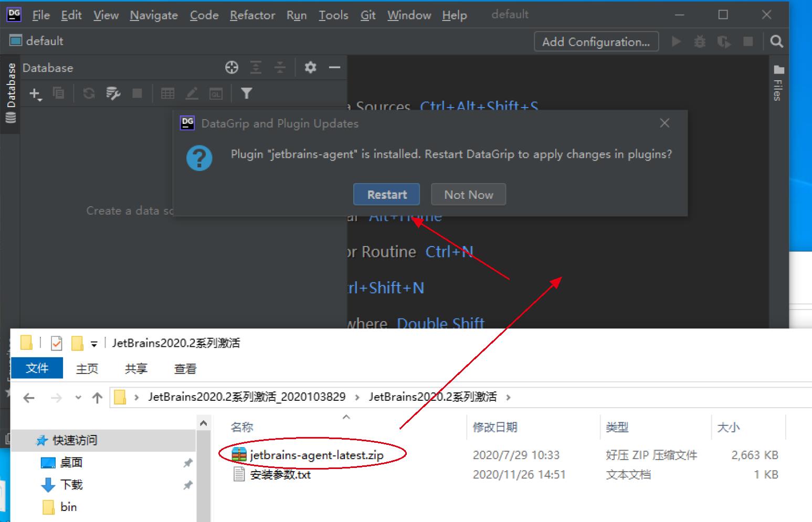The width and height of the screenshot is (812, 522).
Task: Click the default project breadcrumb
Action: pyautogui.click(x=36, y=41)
